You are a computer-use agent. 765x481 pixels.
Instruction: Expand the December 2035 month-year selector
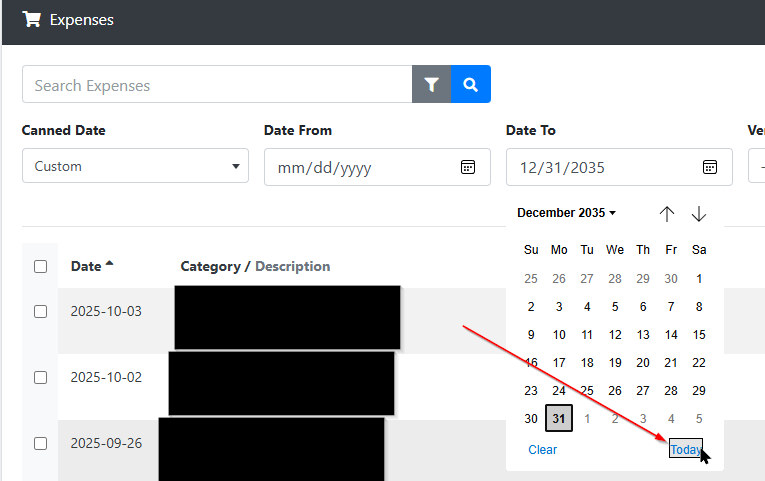click(566, 213)
